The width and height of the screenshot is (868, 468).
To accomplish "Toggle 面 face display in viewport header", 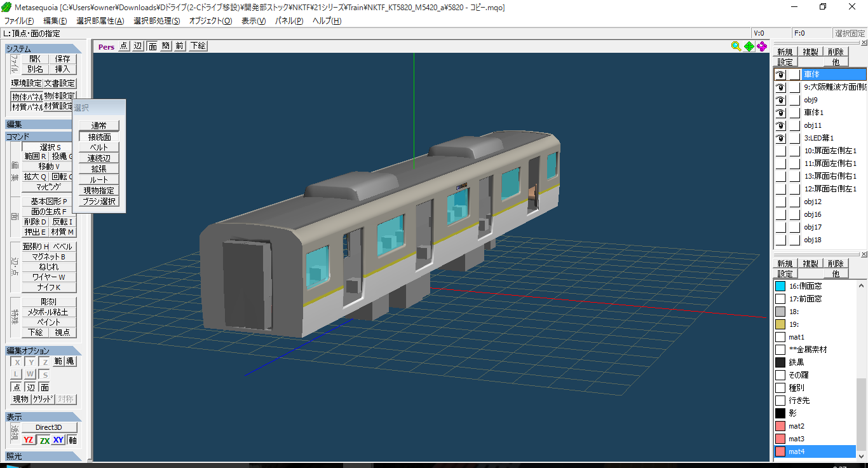I will 153,46.
